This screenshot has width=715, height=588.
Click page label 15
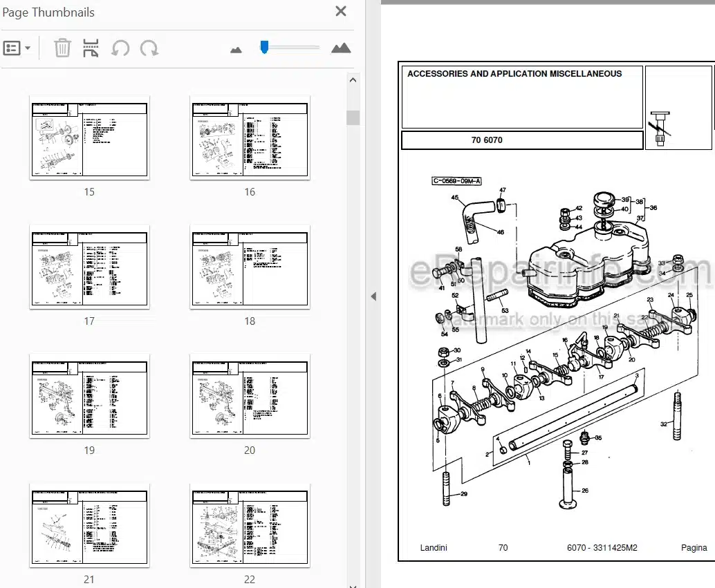[x=89, y=192]
